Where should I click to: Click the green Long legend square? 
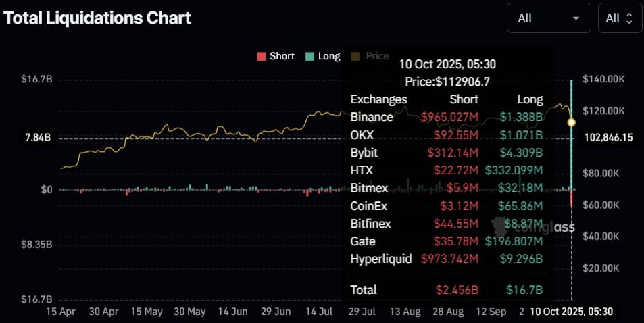309,56
